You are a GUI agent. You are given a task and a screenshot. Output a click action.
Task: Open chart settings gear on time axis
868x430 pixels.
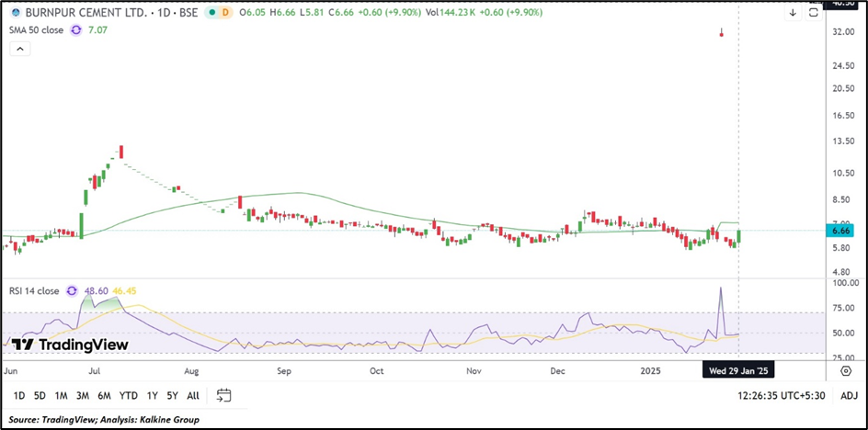(846, 370)
